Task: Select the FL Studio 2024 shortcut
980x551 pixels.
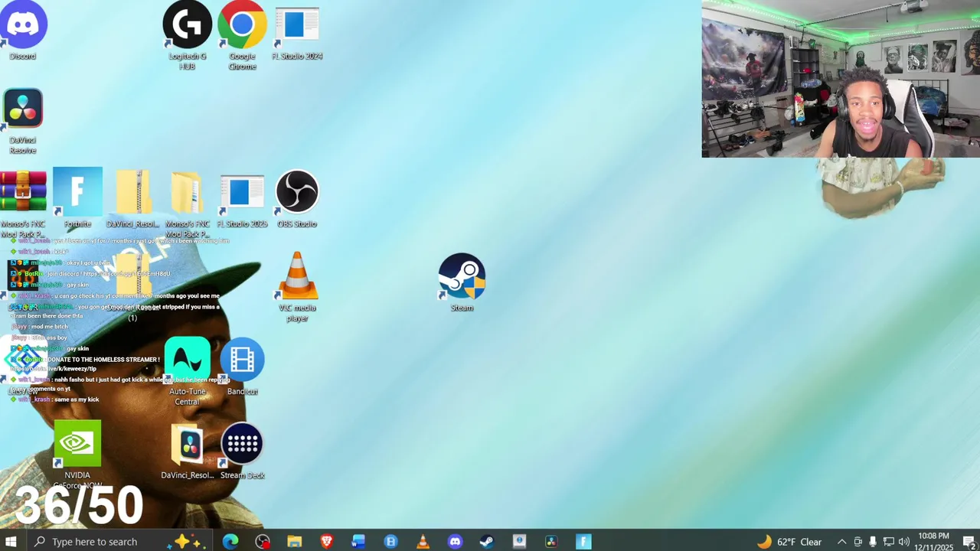Action: 297,34
